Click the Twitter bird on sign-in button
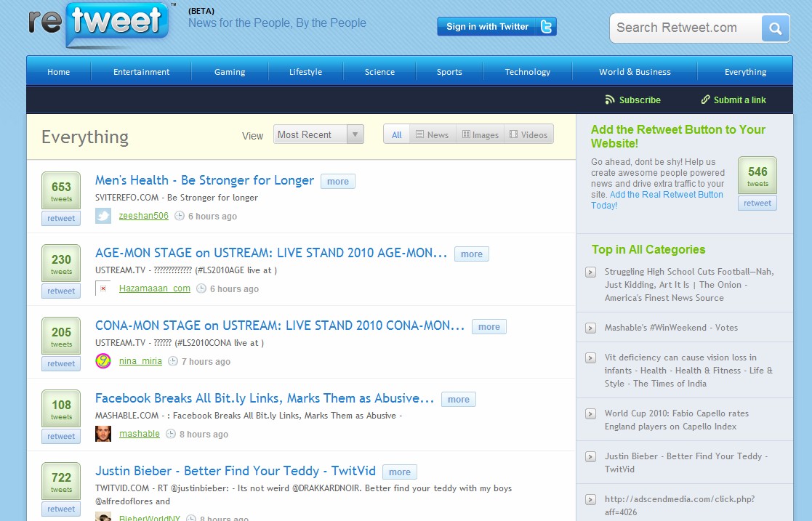The height and width of the screenshot is (521, 812). point(546,26)
